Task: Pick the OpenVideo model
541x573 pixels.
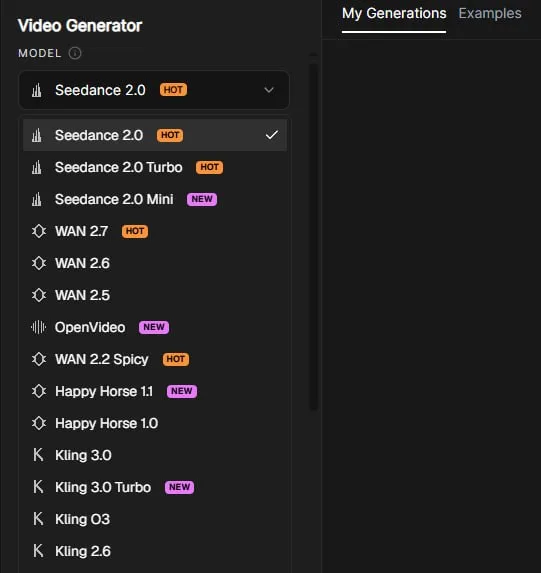Action: coord(155,327)
